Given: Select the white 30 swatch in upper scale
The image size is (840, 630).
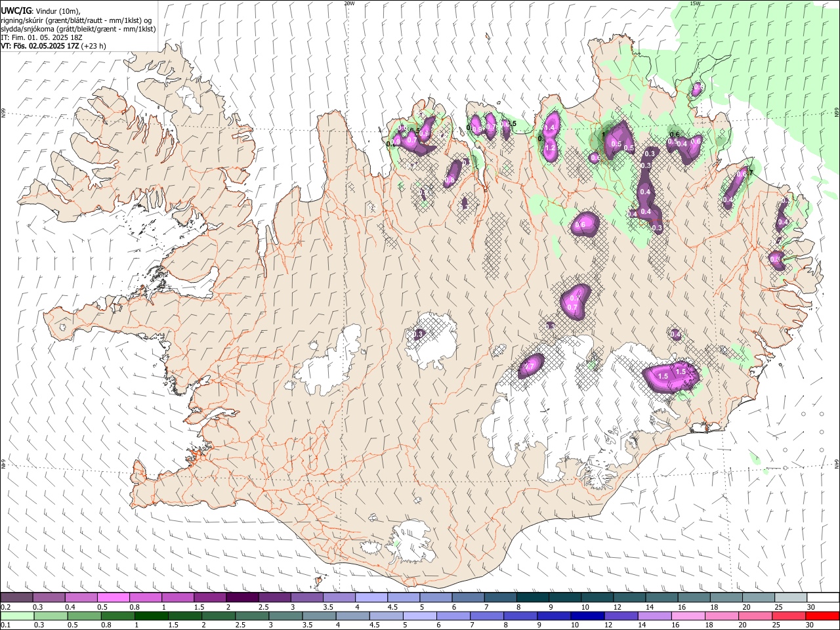Looking at the screenshot, I should coord(823,598).
